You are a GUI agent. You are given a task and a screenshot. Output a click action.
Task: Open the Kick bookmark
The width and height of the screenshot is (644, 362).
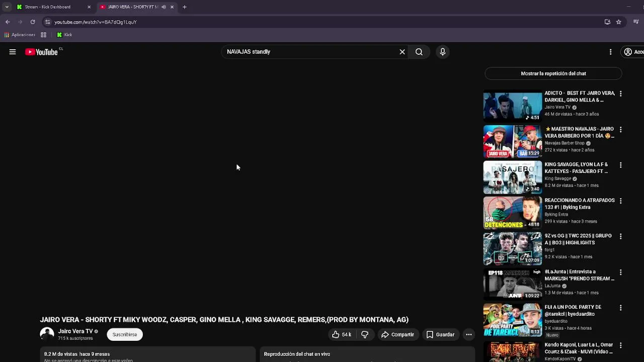click(x=64, y=35)
